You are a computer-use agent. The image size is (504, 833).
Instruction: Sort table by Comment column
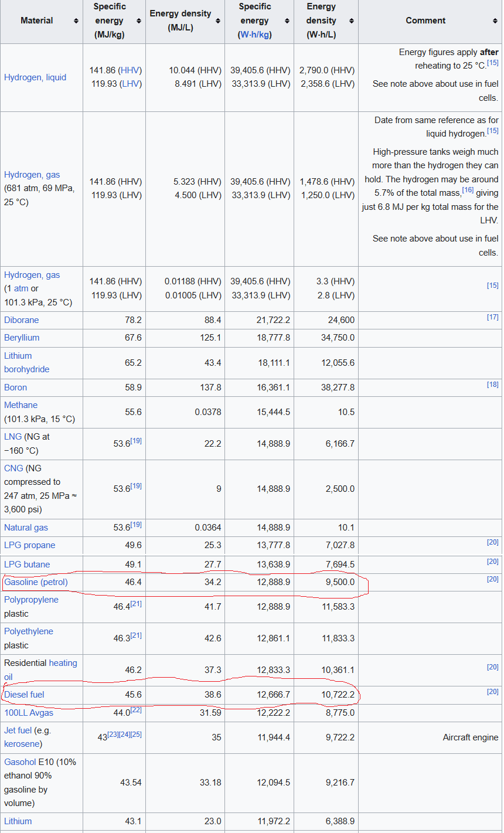click(495, 21)
